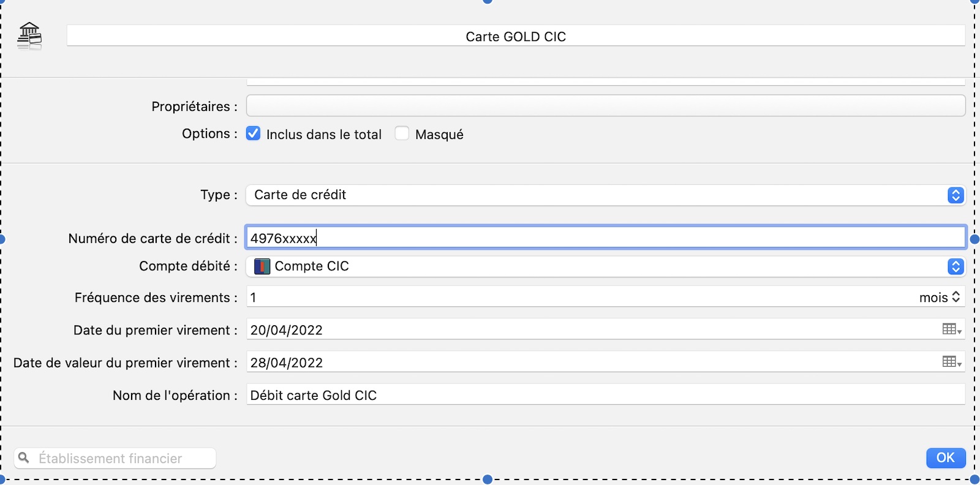980x485 pixels.
Task: Click the Options label
Action: 209,133
